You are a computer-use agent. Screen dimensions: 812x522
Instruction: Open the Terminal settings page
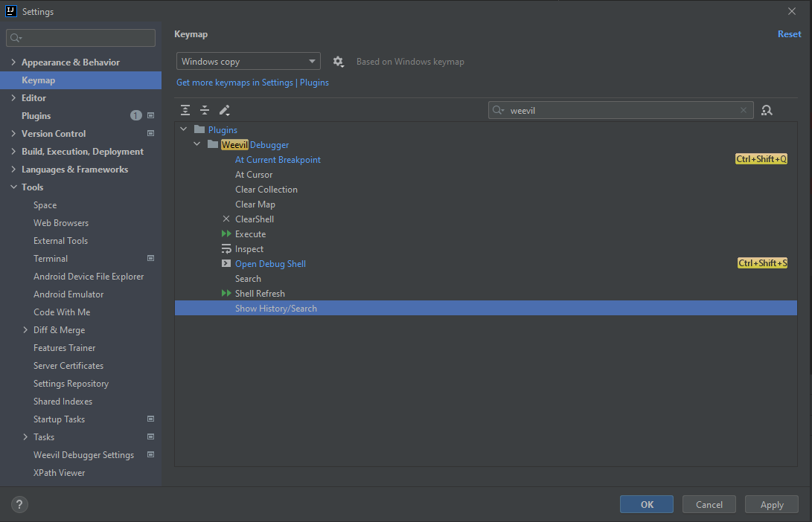51,259
